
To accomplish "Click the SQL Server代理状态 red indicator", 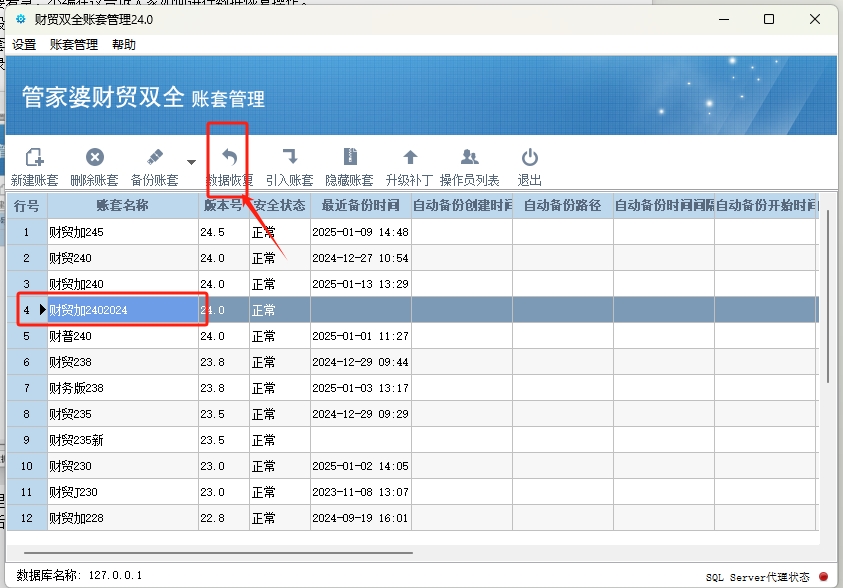I will tap(823, 576).
